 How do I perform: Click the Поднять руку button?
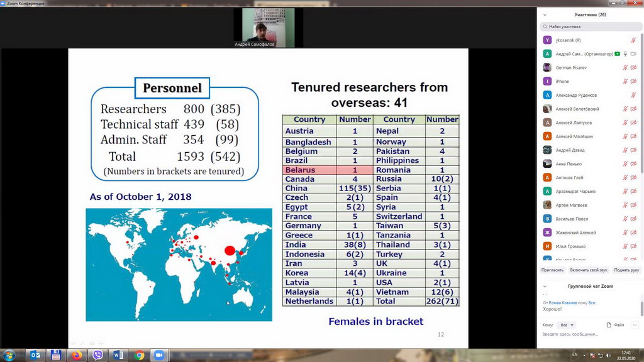pos(626,270)
